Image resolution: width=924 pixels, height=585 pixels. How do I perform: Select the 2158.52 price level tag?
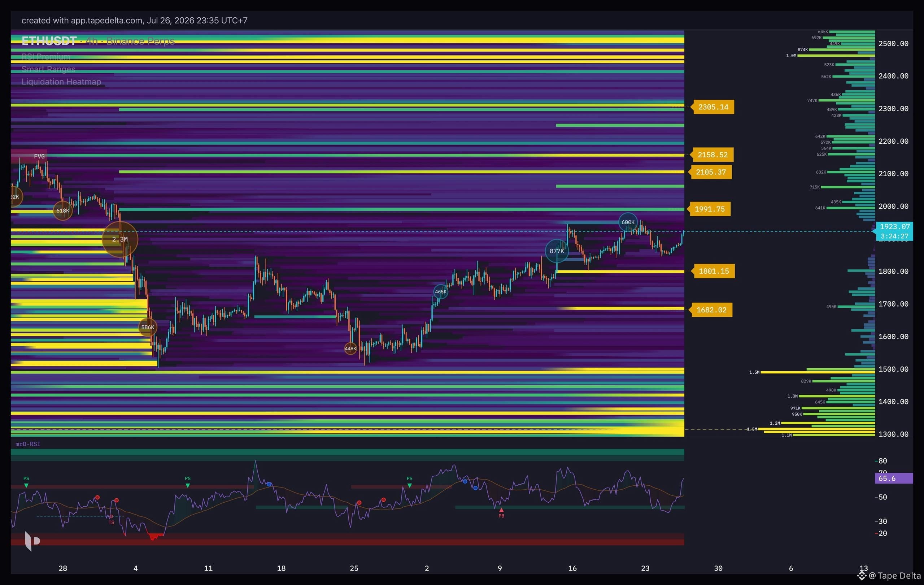712,155
